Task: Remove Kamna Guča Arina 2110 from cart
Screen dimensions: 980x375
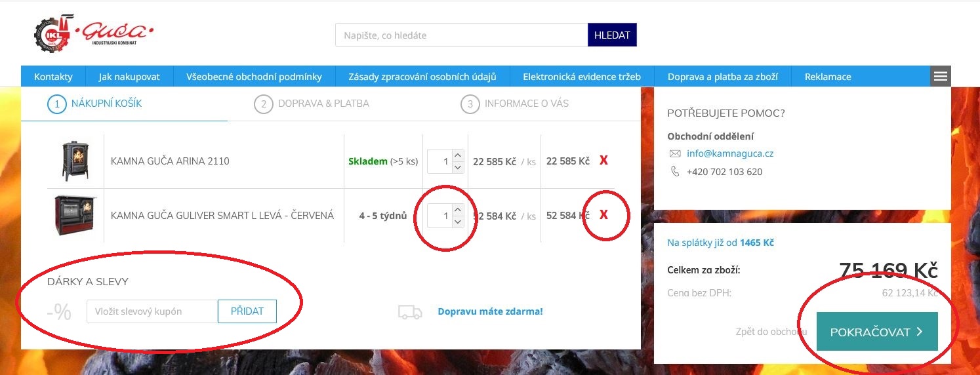Action: tap(603, 161)
